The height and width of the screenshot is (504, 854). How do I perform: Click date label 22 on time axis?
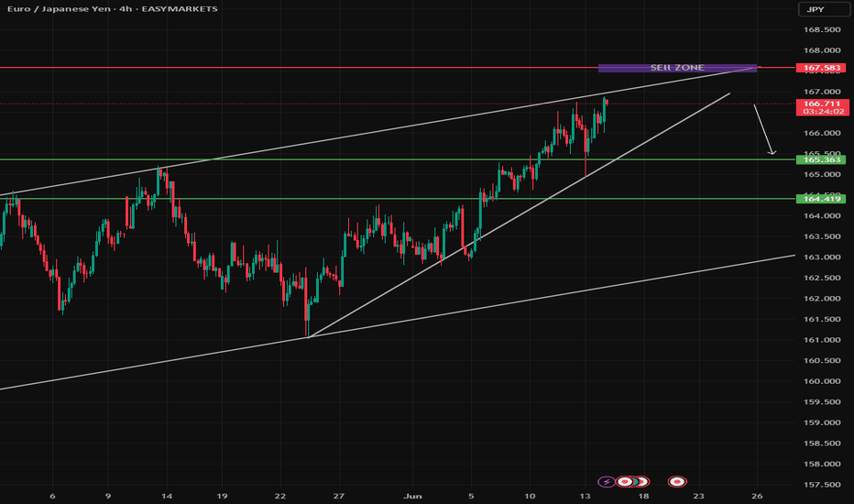tap(280, 497)
